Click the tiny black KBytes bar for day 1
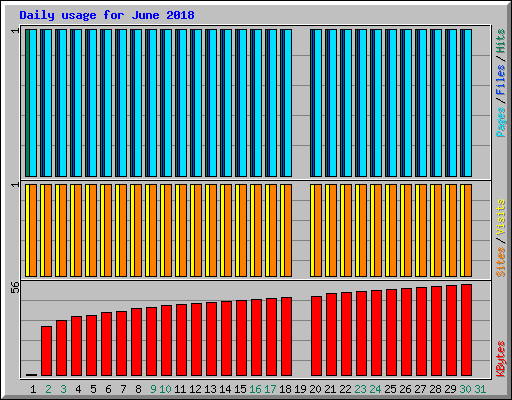Viewport: 512px width, 400px height. click(31, 375)
